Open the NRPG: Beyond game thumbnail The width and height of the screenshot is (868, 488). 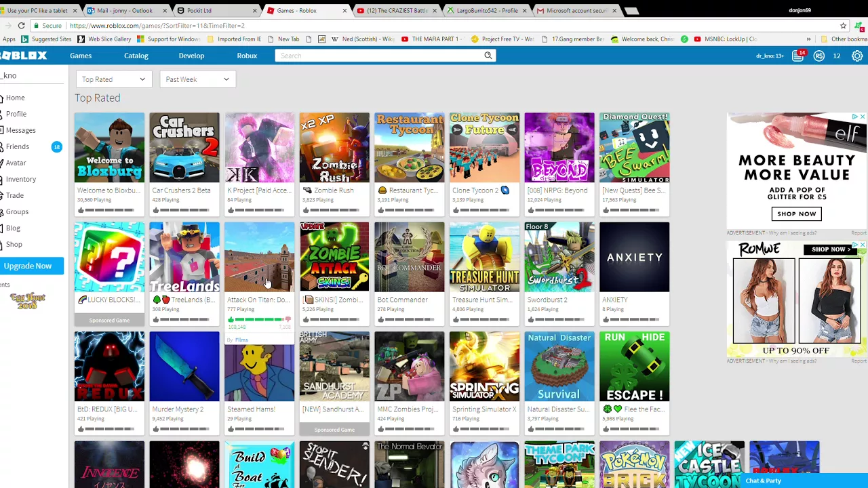tap(559, 148)
